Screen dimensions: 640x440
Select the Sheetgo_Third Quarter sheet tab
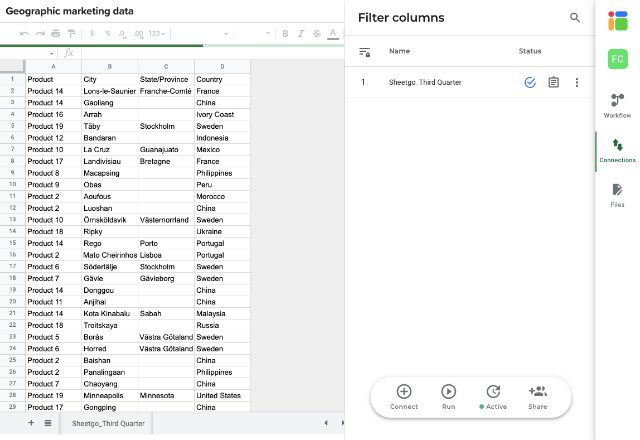pos(108,424)
